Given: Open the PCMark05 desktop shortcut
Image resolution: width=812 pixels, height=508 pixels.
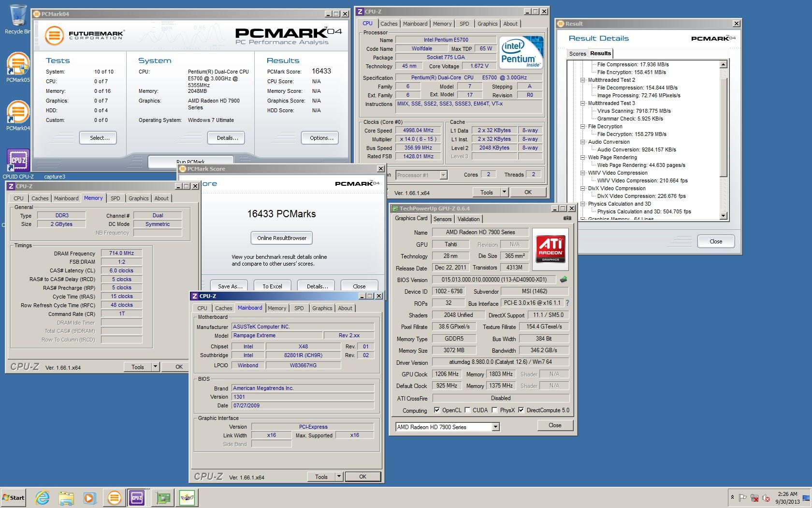Looking at the screenshot, I should 18,67.
